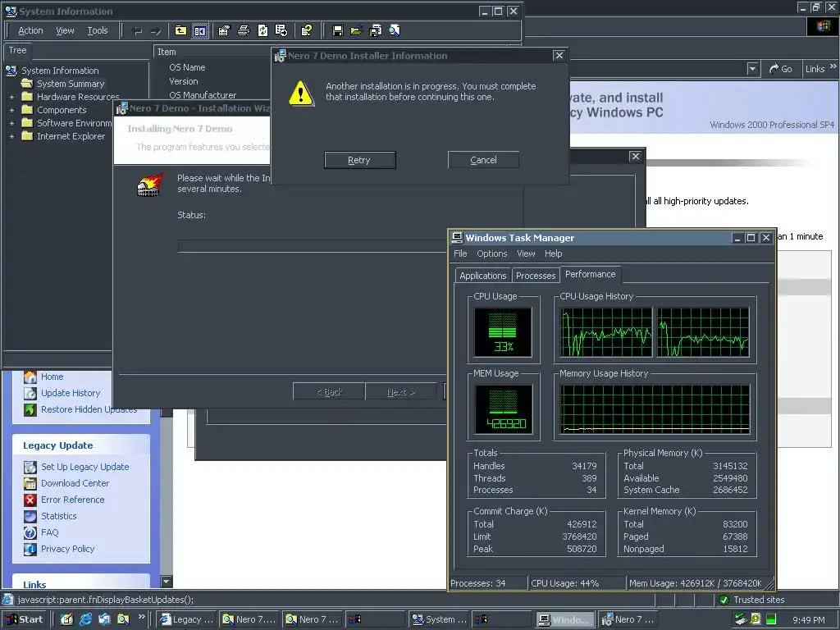
Task: Switch to the Processes tab
Action: click(x=536, y=276)
